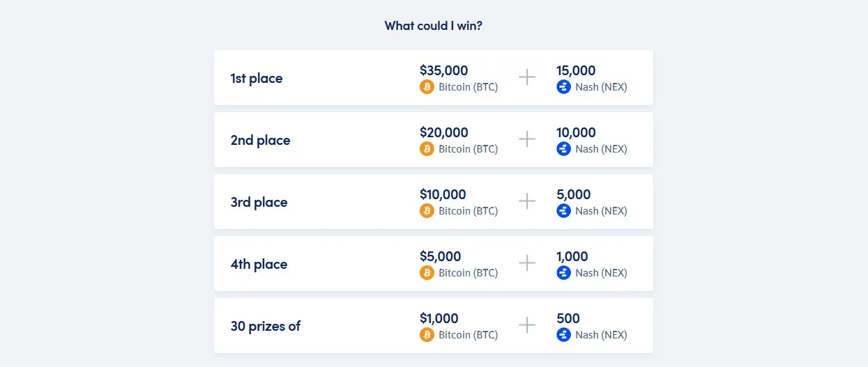Image resolution: width=868 pixels, height=367 pixels.
Task: Click the Nash icon in 3rd place row
Action: (563, 211)
